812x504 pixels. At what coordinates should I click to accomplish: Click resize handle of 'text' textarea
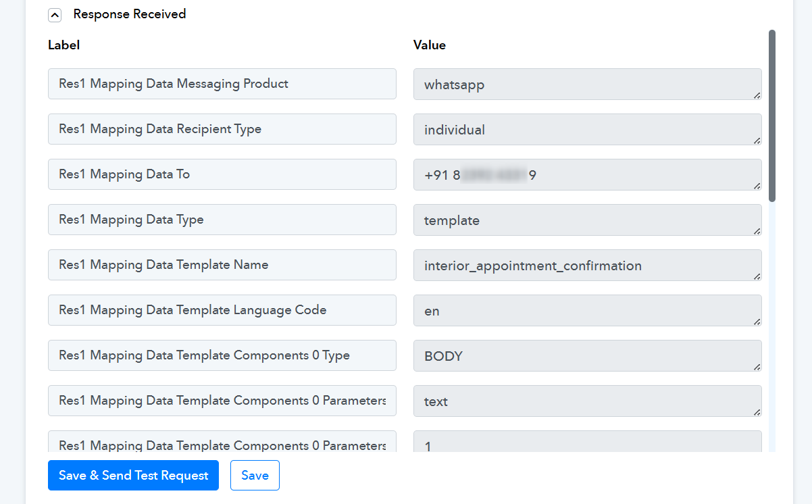(757, 412)
